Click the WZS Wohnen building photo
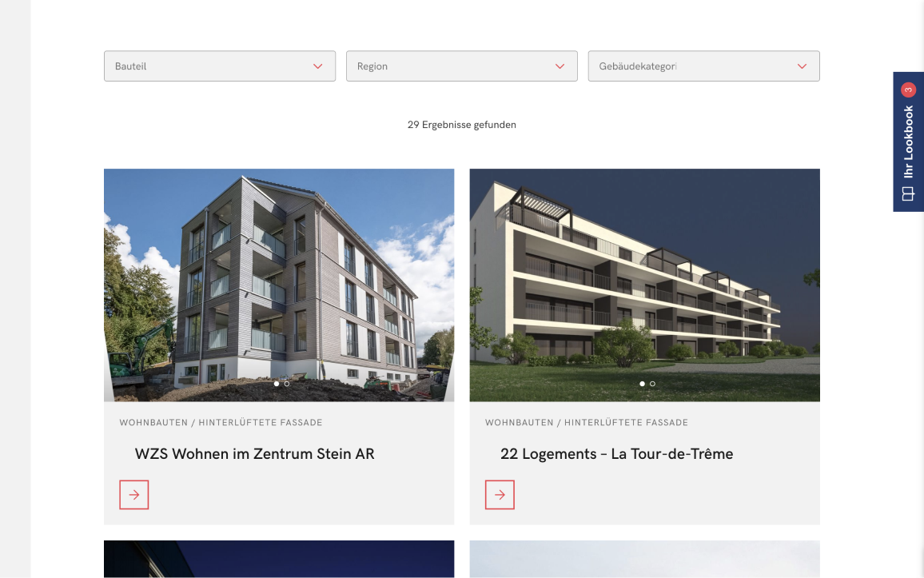 (x=279, y=285)
